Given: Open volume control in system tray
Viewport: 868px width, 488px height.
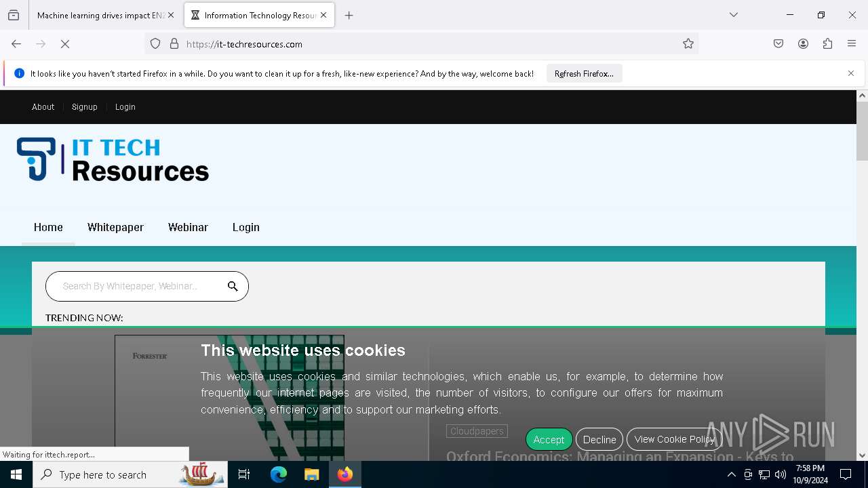Looking at the screenshot, I should click(x=781, y=474).
